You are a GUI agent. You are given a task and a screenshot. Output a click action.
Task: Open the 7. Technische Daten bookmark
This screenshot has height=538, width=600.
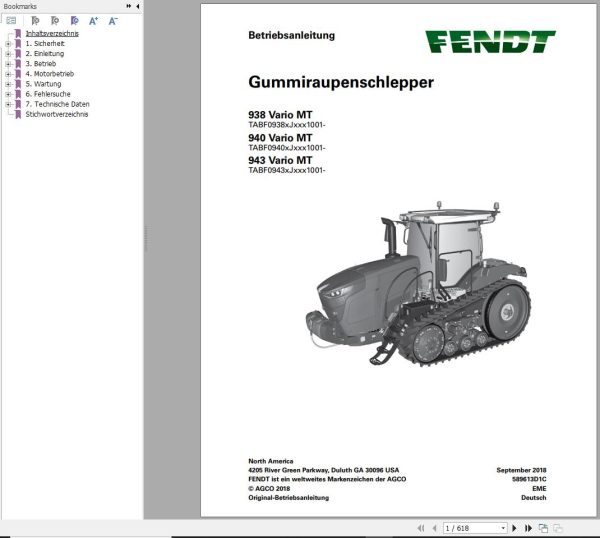(x=57, y=104)
